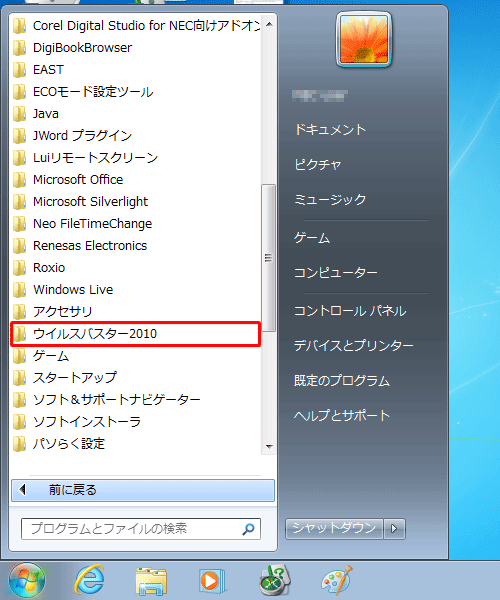Click folder icon beside Windows Live
The width and height of the screenshot is (500, 600).
tap(19, 290)
